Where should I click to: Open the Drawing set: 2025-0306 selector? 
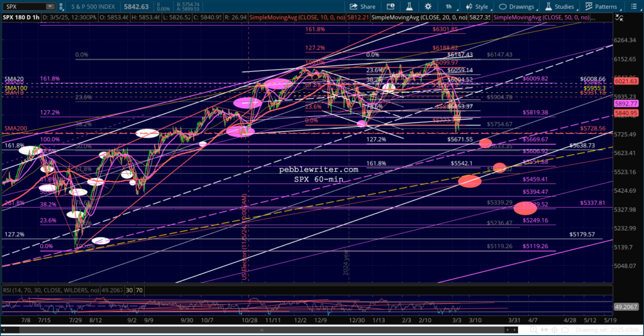point(608,330)
